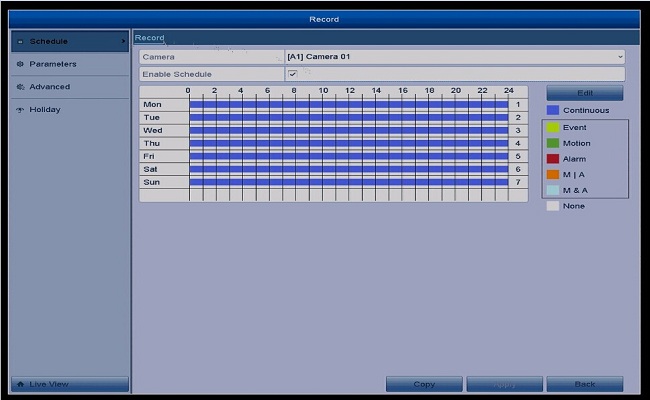The height and width of the screenshot is (400, 650).
Task: Switch to the Record tab
Action: (x=150, y=38)
